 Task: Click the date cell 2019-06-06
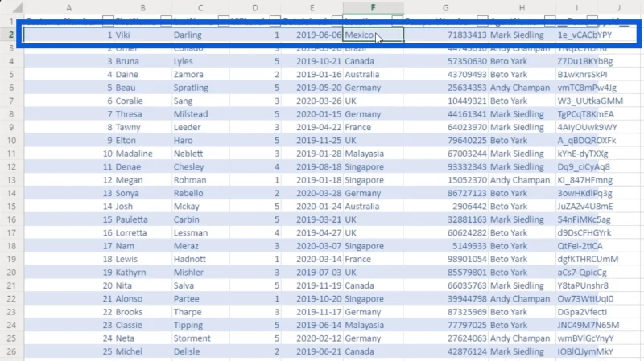pyautogui.click(x=312, y=35)
